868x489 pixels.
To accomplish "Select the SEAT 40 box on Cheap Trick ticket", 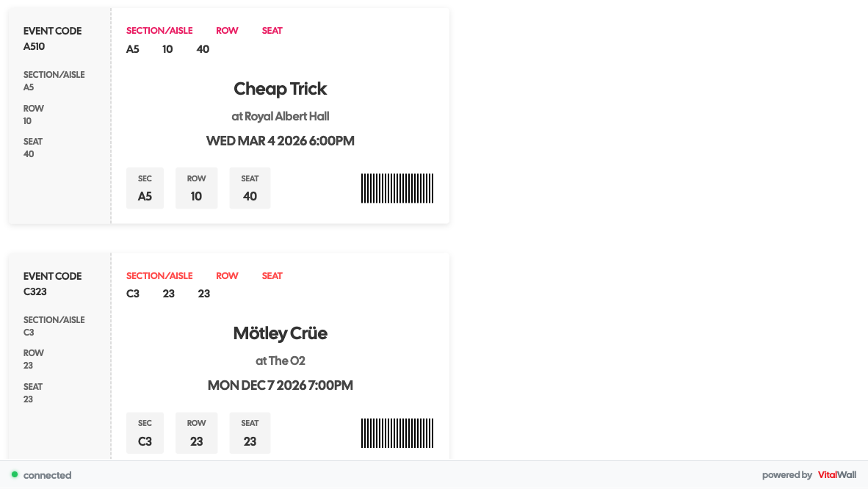I will point(250,188).
